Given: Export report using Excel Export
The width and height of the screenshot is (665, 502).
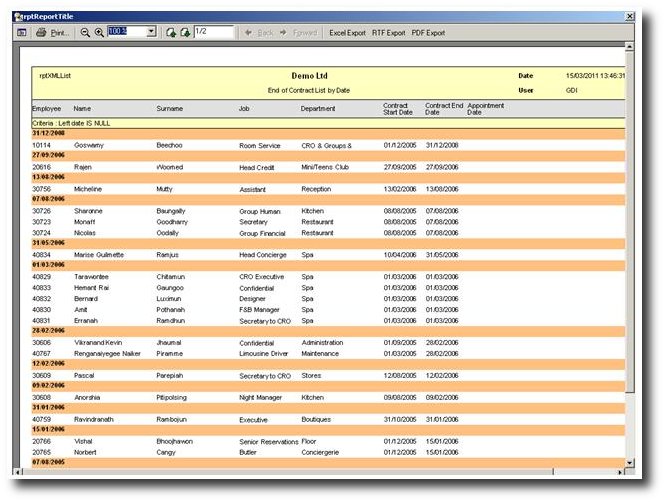Looking at the screenshot, I should 348,33.
